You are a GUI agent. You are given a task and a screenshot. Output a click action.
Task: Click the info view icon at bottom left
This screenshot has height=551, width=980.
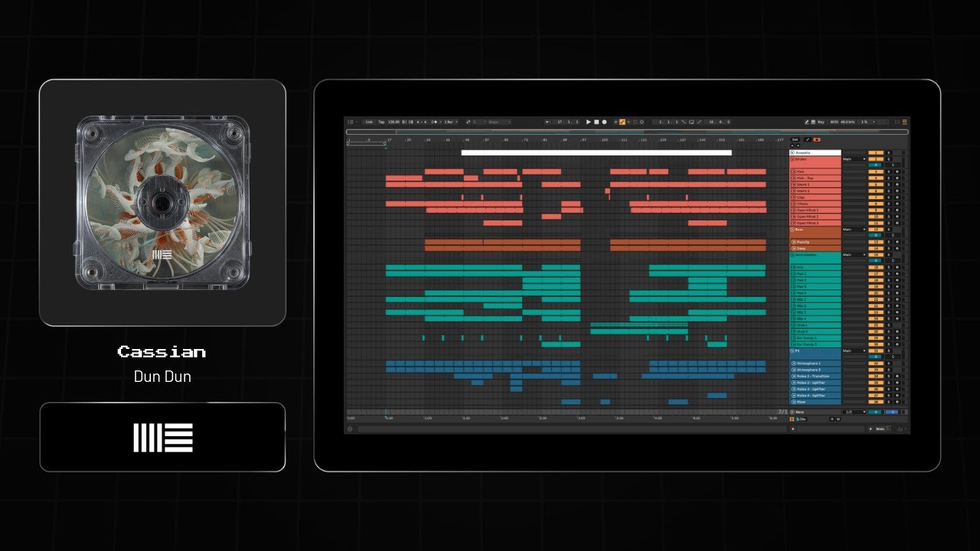(350, 429)
